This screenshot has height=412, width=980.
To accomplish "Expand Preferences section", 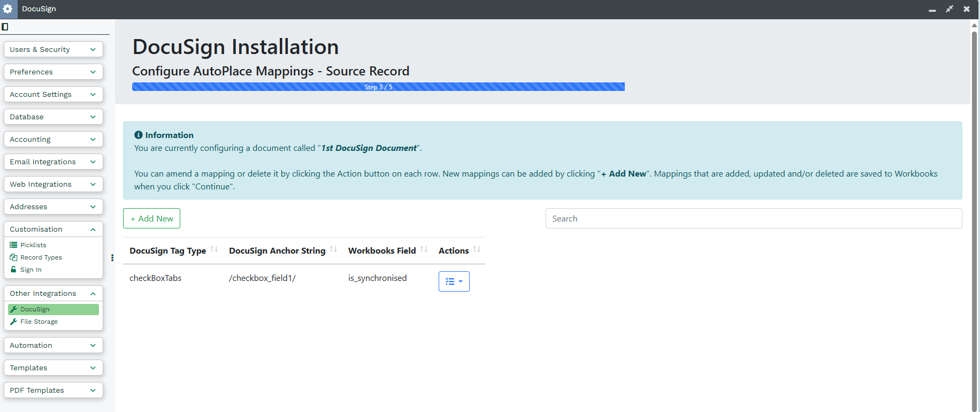I will click(53, 72).
